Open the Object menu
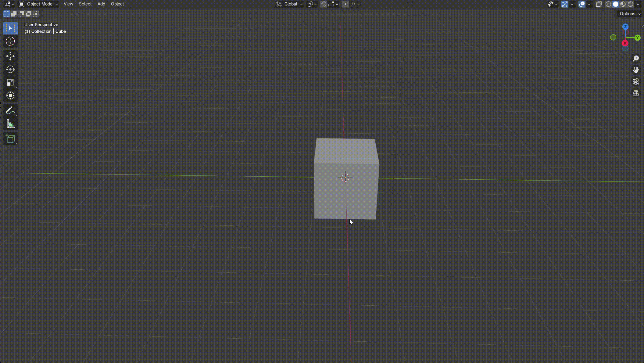The image size is (644, 363). (117, 4)
